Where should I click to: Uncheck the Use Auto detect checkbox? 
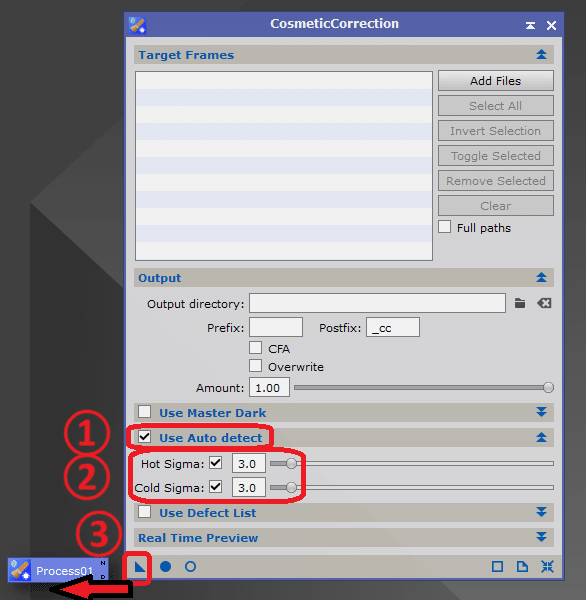point(145,437)
